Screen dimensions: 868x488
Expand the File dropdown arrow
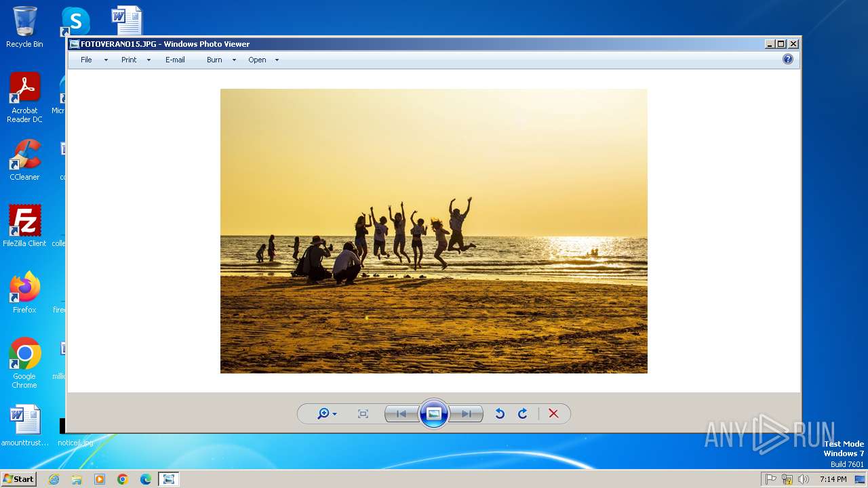click(x=106, y=60)
